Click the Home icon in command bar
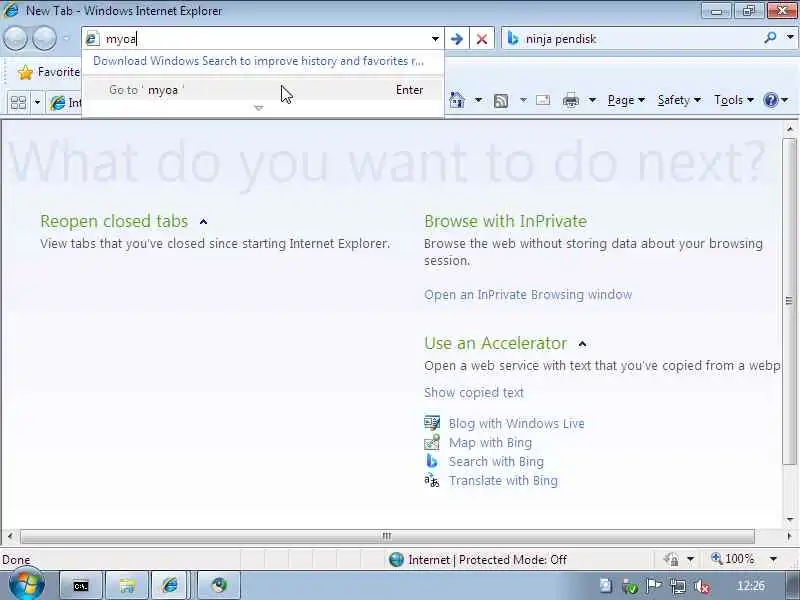800x600 pixels. [457, 100]
